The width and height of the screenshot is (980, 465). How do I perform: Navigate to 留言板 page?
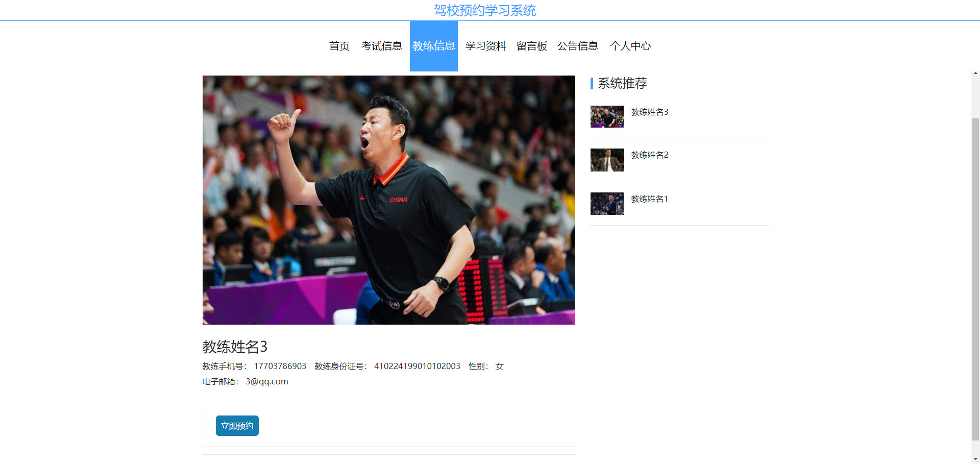[x=531, y=46]
